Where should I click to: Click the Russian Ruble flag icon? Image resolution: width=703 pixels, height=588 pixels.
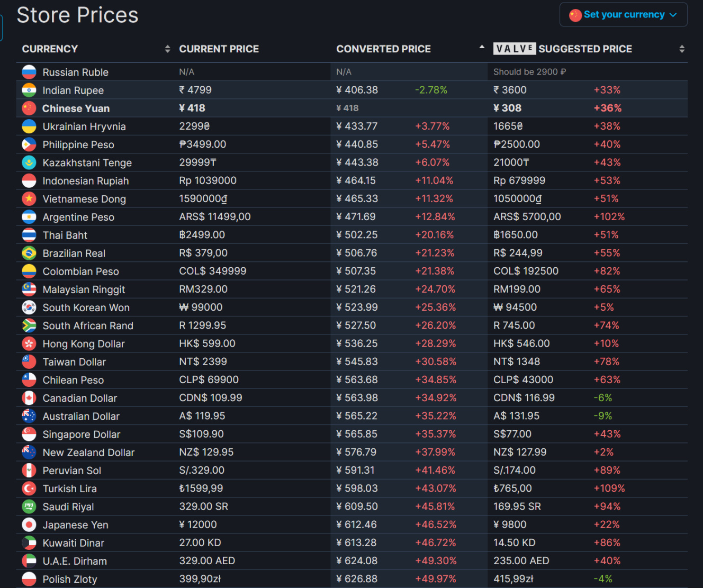tap(29, 72)
